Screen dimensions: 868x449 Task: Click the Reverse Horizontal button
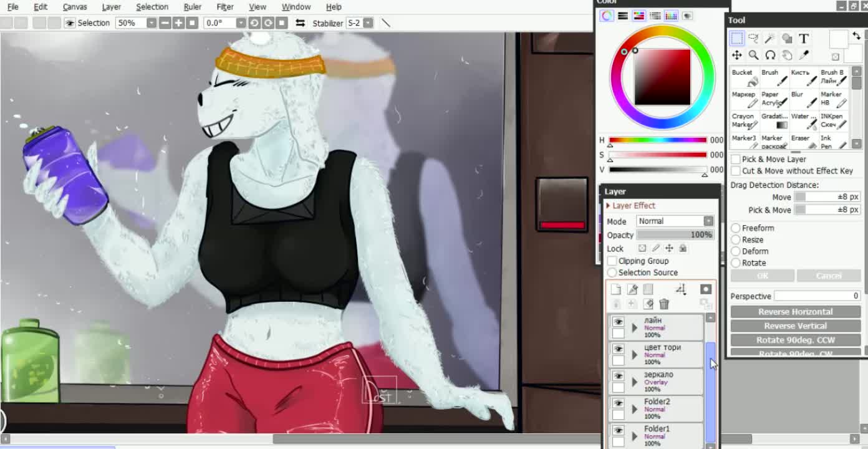coord(795,312)
